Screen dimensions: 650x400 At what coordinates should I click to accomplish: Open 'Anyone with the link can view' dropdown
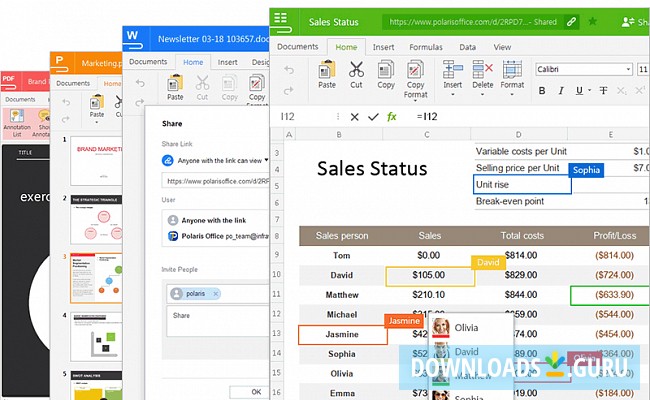266,160
